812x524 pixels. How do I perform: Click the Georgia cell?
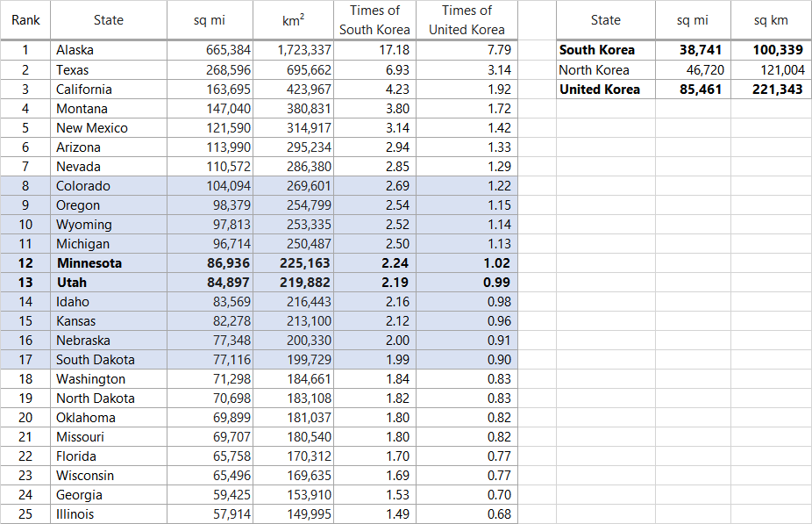(108, 495)
